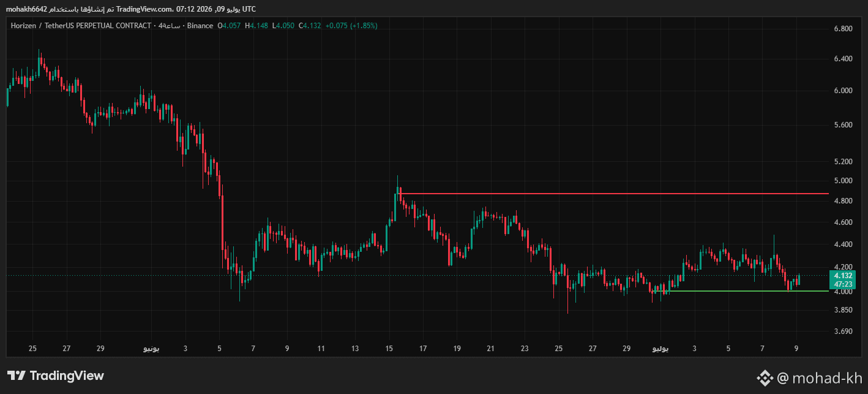Image resolution: width=868 pixels, height=394 pixels.
Task: Click the 4.400 price axis label
Action: [843, 244]
